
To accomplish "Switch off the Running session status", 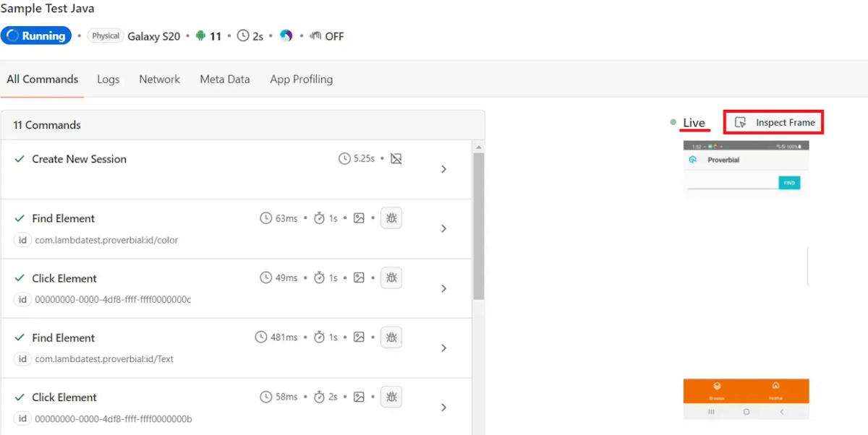I will point(36,35).
